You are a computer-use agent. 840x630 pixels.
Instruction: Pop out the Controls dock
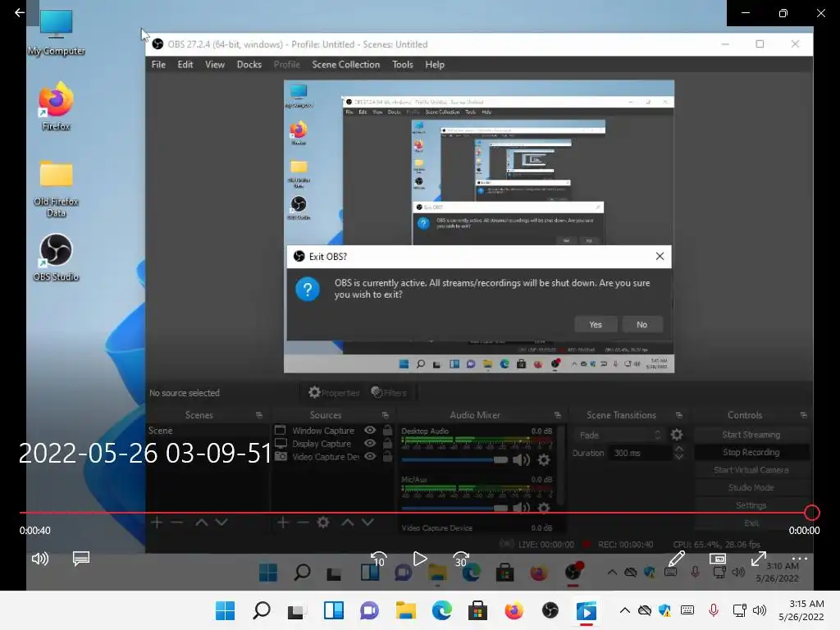pyautogui.click(x=804, y=415)
